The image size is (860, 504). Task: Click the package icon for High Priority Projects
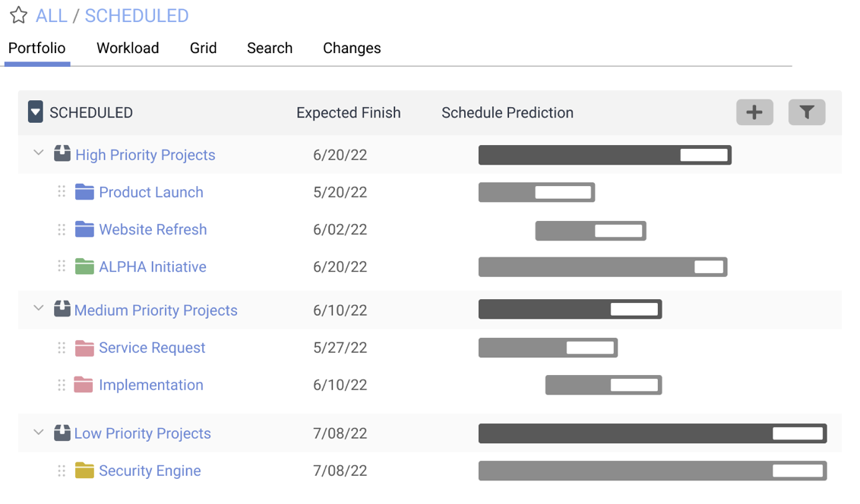[x=62, y=153]
